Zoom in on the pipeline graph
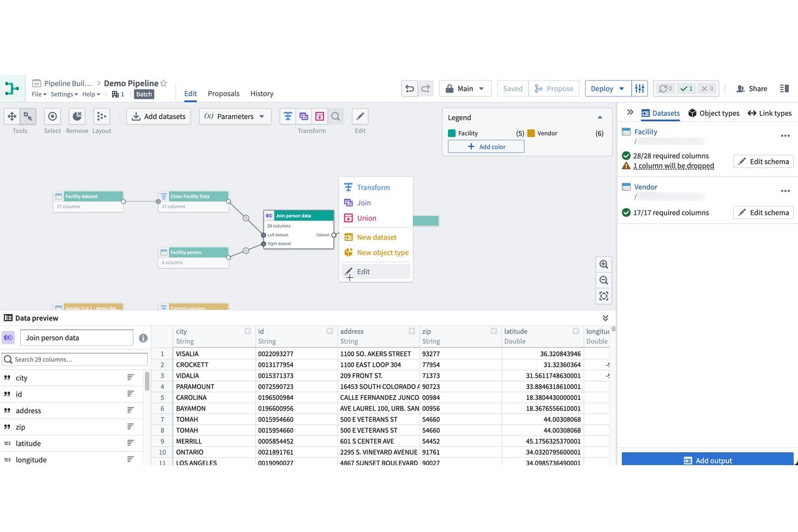The width and height of the screenshot is (798, 532). [604, 265]
